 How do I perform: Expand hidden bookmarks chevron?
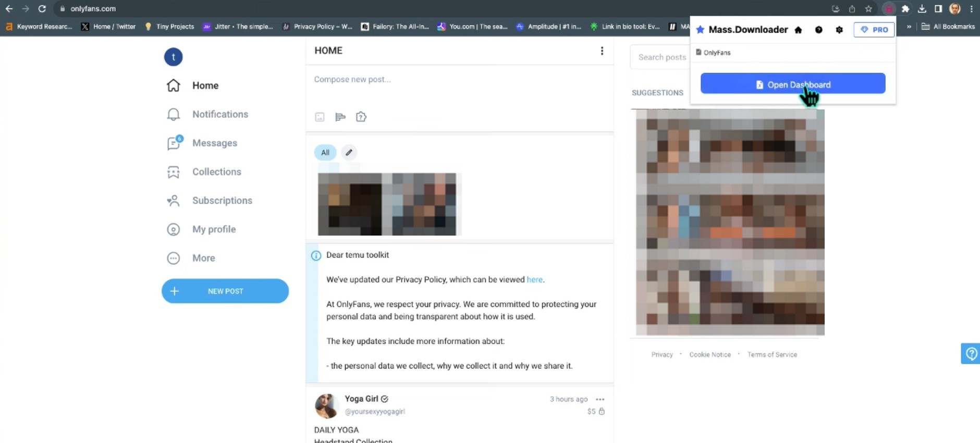pos(909,27)
